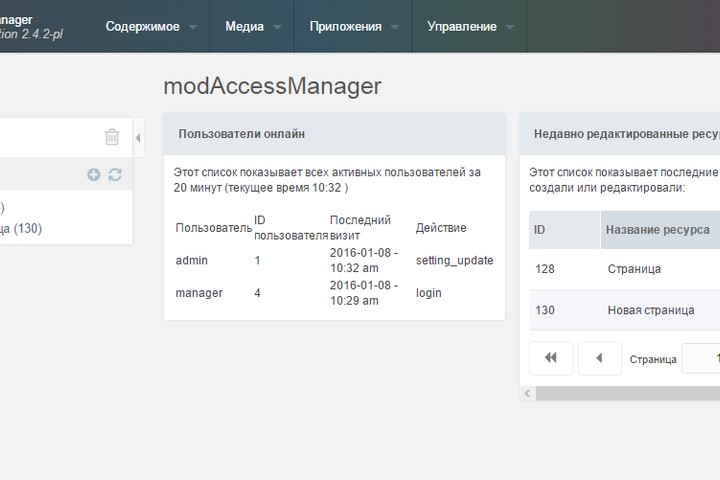
Task: Open the Медиа menu
Action: (245, 27)
